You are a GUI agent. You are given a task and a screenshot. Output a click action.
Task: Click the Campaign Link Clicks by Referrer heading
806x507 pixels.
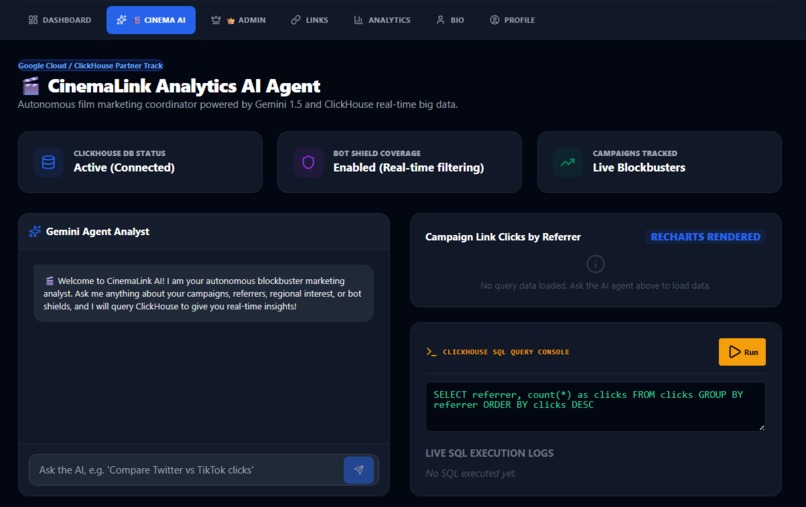pos(503,237)
